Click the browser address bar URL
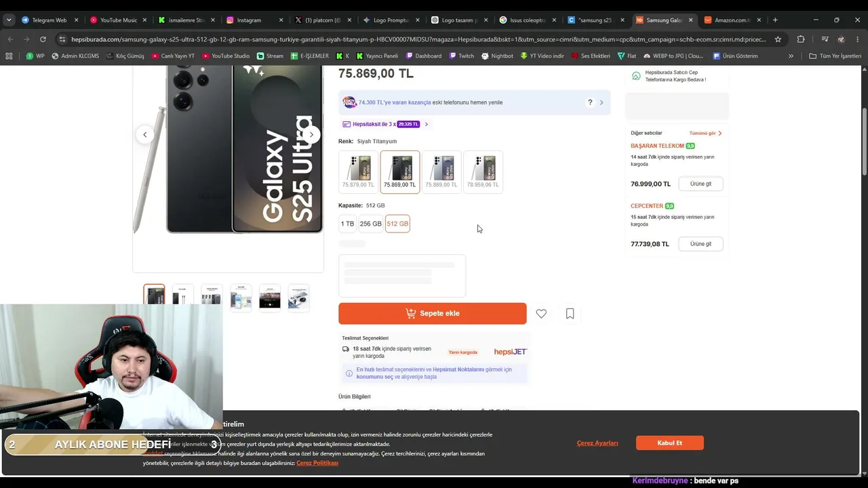868x488 pixels. click(418, 39)
